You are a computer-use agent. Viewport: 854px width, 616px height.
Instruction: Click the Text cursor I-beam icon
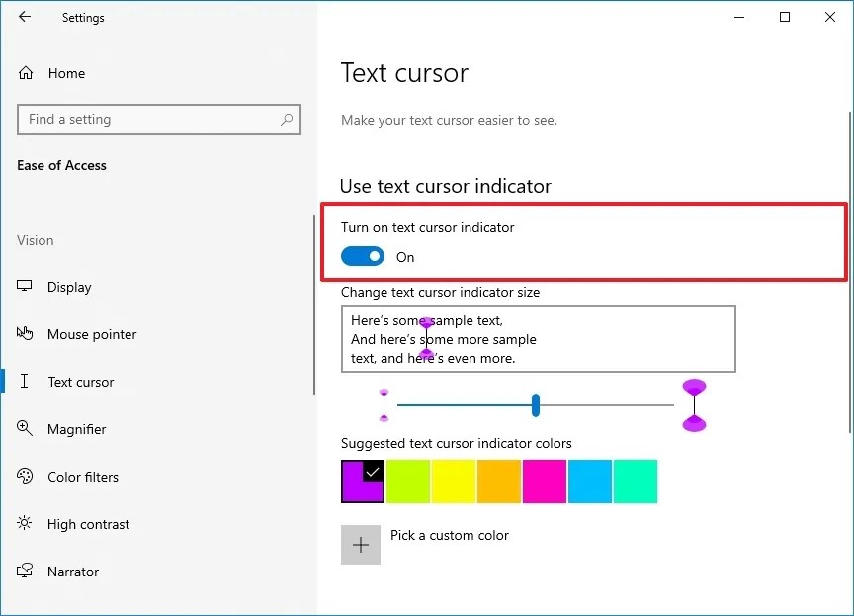tap(24, 382)
